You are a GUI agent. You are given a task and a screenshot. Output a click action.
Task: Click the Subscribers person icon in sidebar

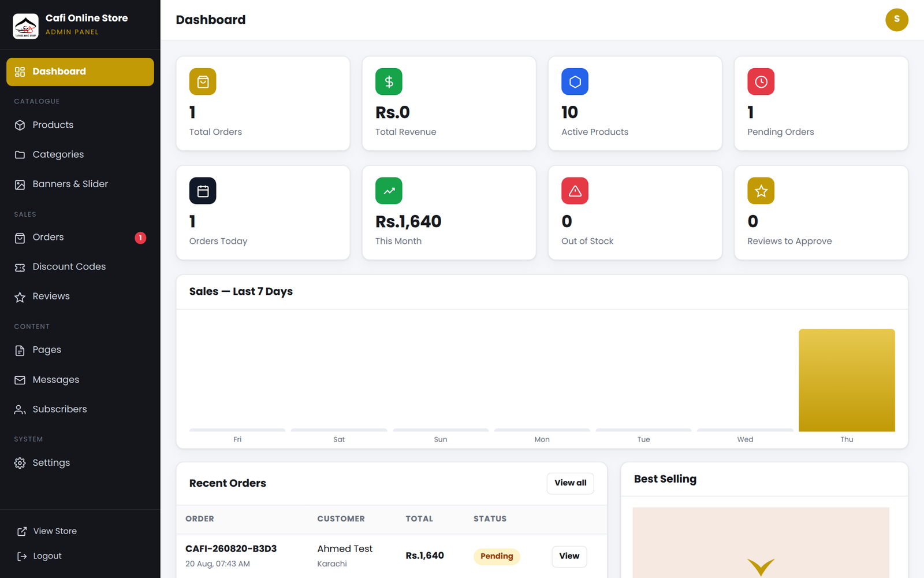tap(20, 410)
